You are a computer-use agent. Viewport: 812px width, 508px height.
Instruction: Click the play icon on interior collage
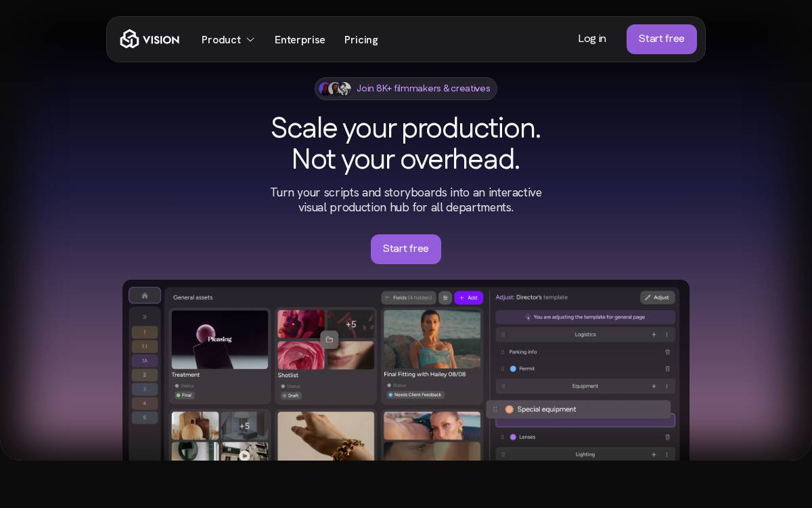(x=245, y=455)
